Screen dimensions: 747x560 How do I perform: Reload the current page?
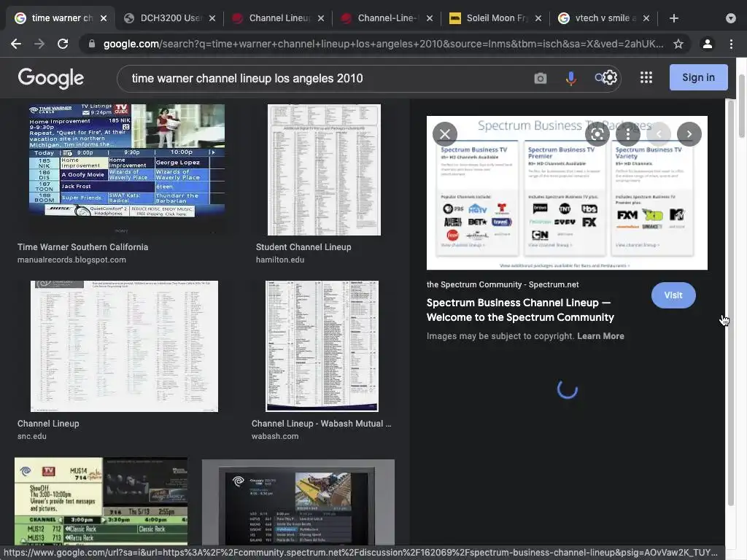tap(63, 44)
